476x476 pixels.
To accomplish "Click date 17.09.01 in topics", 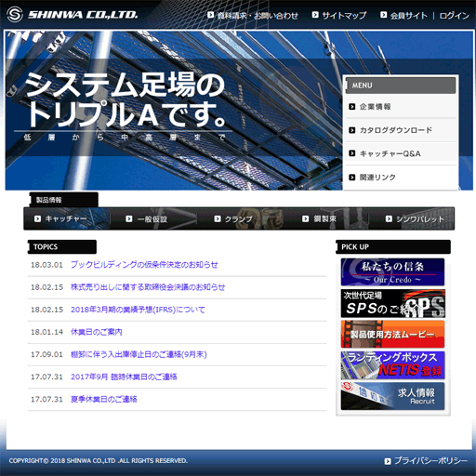I will pyautogui.click(x=46, y=354).
